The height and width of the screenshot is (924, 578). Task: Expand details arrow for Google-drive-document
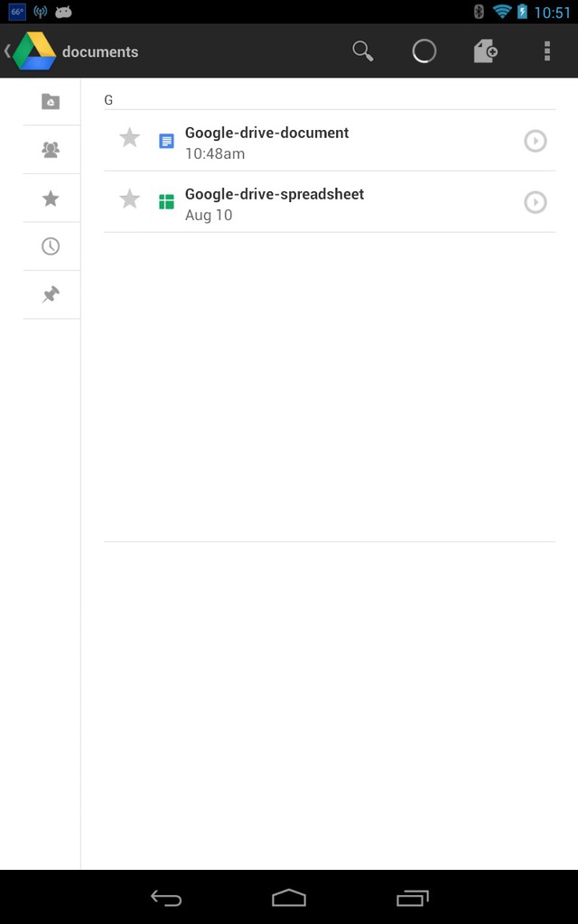pos(536,141)
